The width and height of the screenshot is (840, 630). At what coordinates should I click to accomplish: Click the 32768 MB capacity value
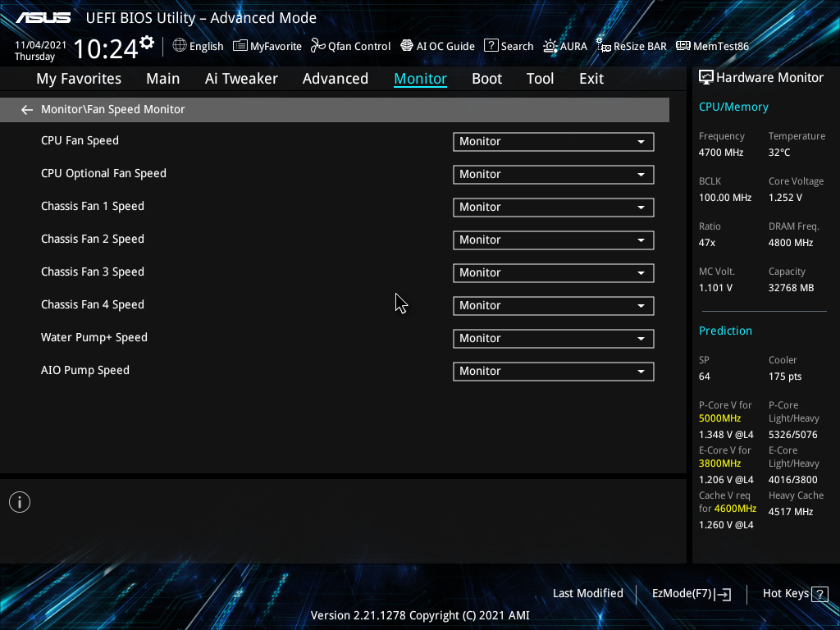pyautogui.click(x=792, y=288)
